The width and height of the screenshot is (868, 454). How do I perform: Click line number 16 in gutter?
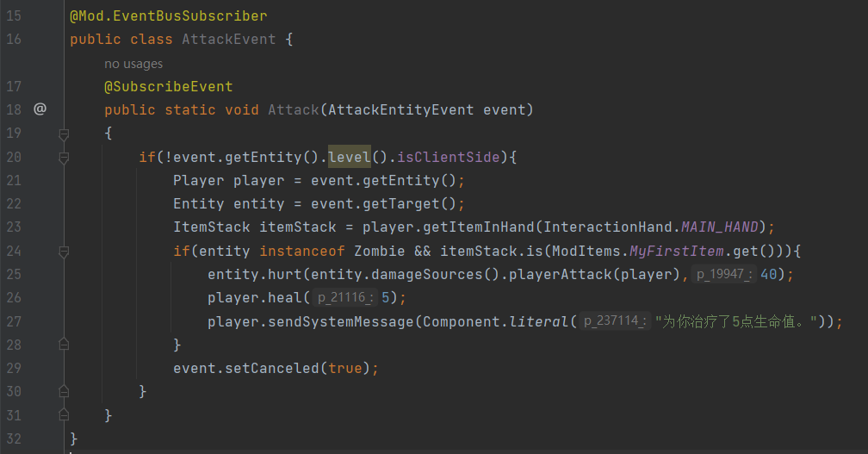click(14, 40)
